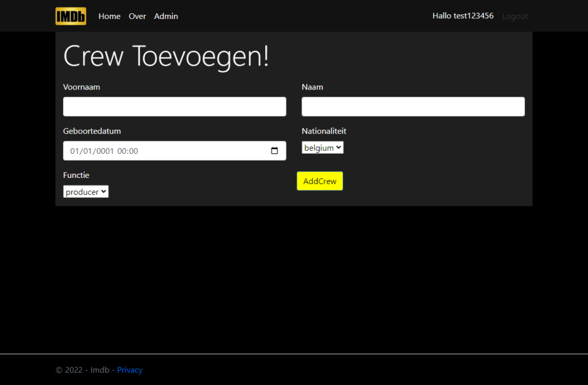Expand the Functie dropdown showing producer
Viewport: 588px width, 385px height.
pos(86,192)
